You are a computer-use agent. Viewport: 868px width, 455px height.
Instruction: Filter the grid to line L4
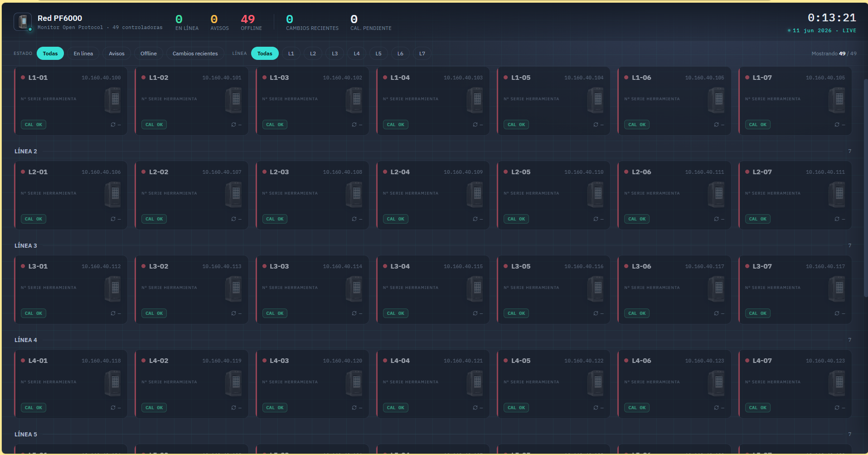pos(357,54)
